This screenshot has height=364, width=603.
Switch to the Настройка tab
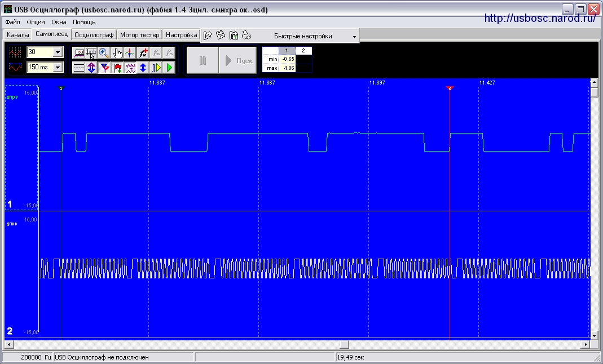[x=182, y=35]
